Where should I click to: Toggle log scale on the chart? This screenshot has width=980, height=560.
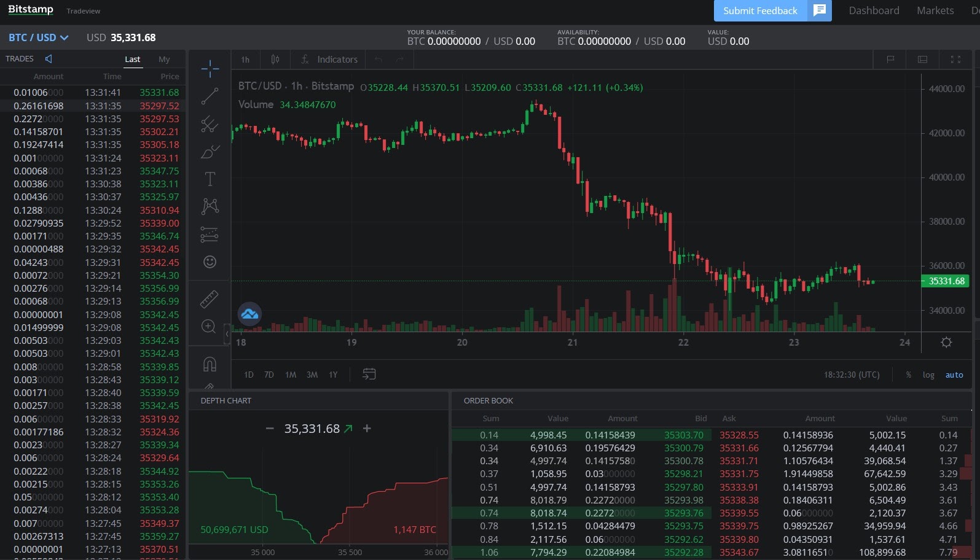click(x=928, y=375)
